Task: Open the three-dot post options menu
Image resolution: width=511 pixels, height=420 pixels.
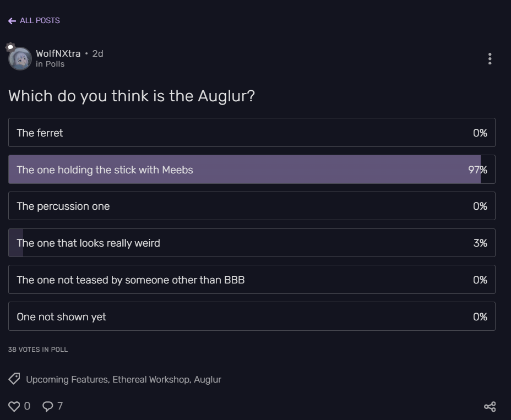Action: coord(490,59)
